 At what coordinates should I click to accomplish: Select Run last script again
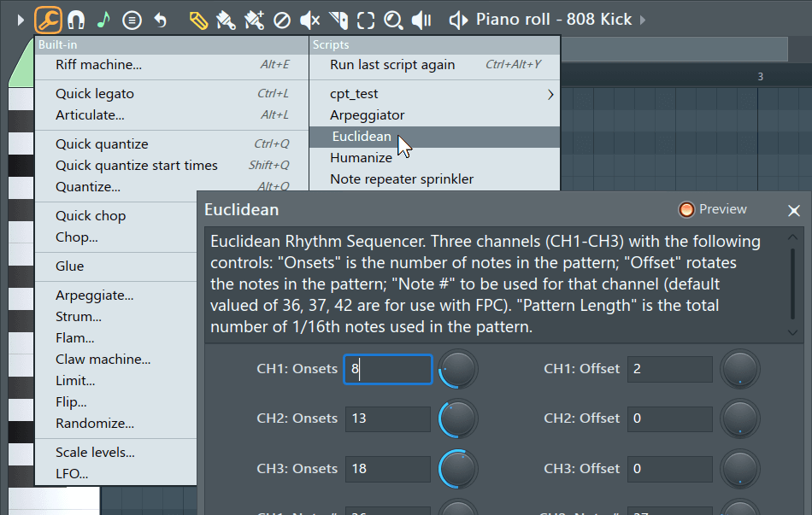tap(392, 65)
